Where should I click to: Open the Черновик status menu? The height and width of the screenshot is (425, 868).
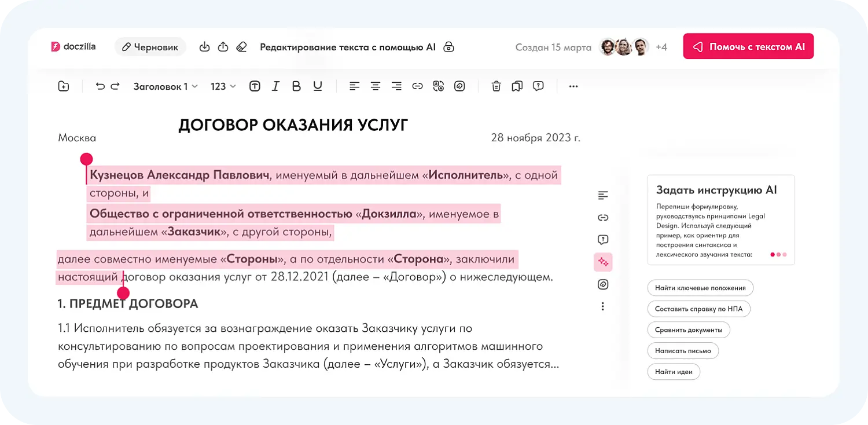[x=150, y=47]
